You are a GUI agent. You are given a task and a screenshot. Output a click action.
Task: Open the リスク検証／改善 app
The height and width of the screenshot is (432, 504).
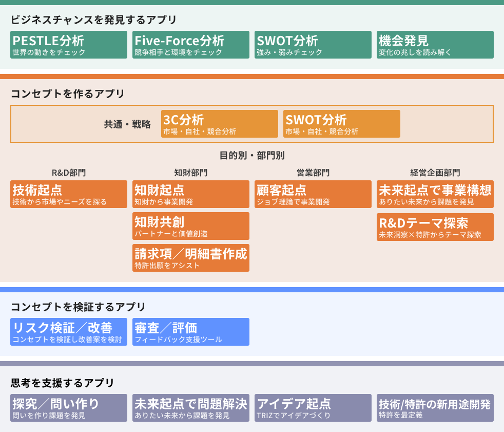[x=69, y=332]
